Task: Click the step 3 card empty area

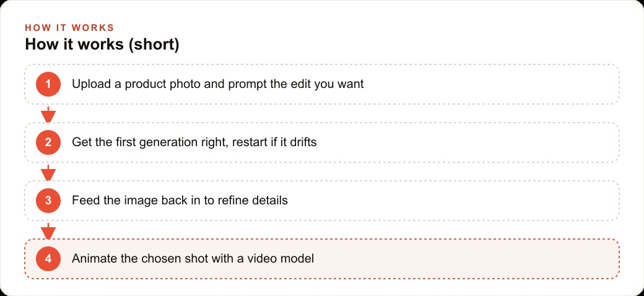Action: click(452, 201)
